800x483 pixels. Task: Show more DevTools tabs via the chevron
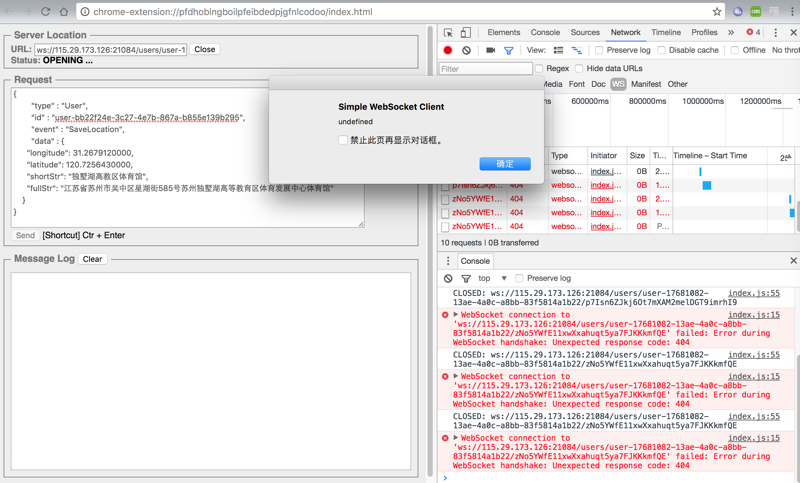731,32
